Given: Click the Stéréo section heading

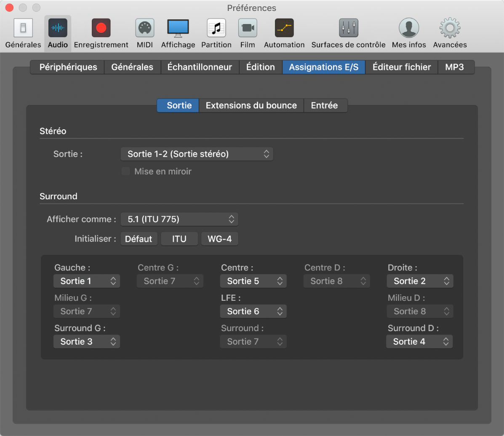Looking at the screenshot, I should pyautogui.click(x=53, y=131).
